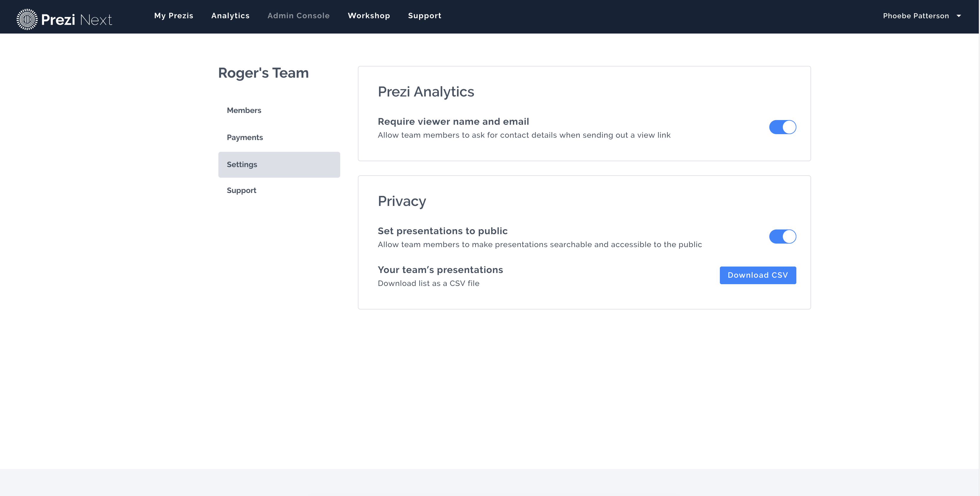Viewport: 980px width, 496px height.
Task: Open the Members sidebar section
Action: tap(244, 110)
